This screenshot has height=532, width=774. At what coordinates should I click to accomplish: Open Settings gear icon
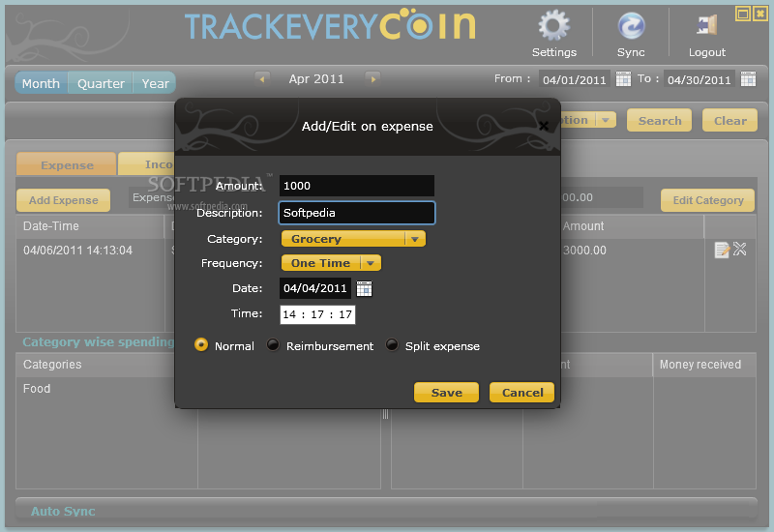coord(553,25)
